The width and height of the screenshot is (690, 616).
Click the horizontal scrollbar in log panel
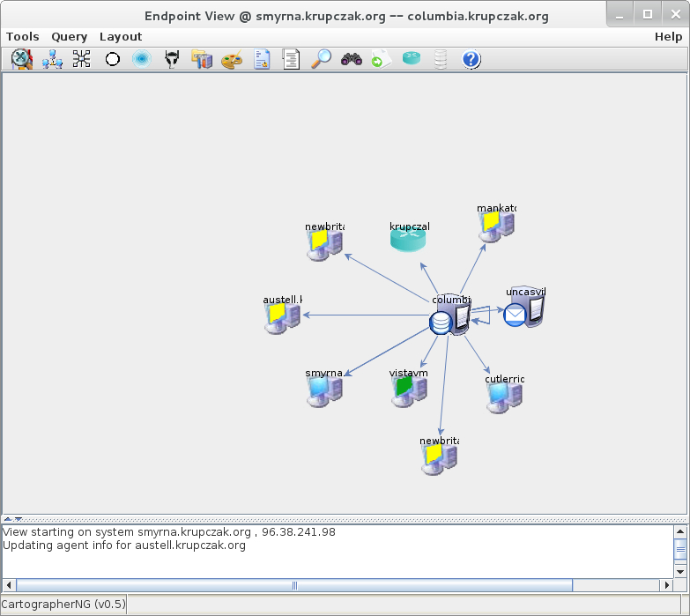[x=294, y=585]
